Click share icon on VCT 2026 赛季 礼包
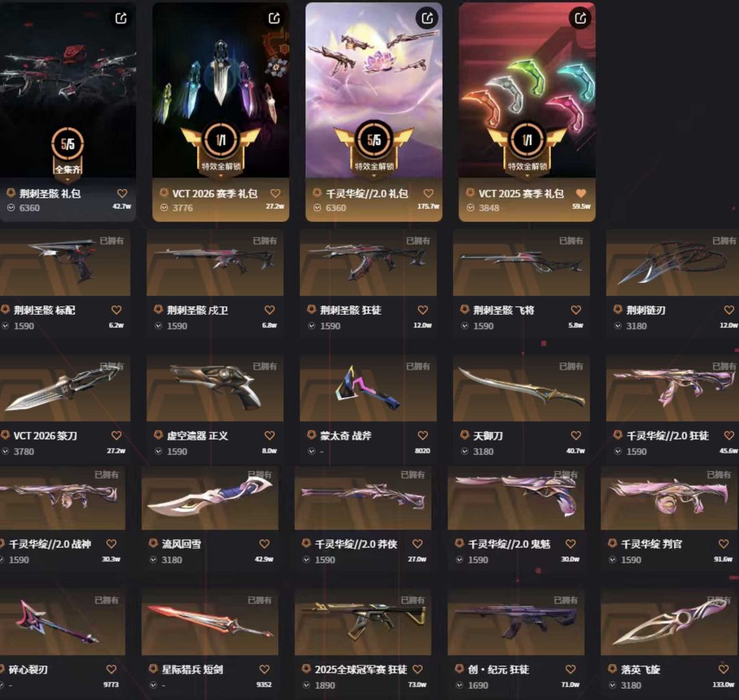The width and height of the screenshot is (739, 700). (x=274, y=18)
